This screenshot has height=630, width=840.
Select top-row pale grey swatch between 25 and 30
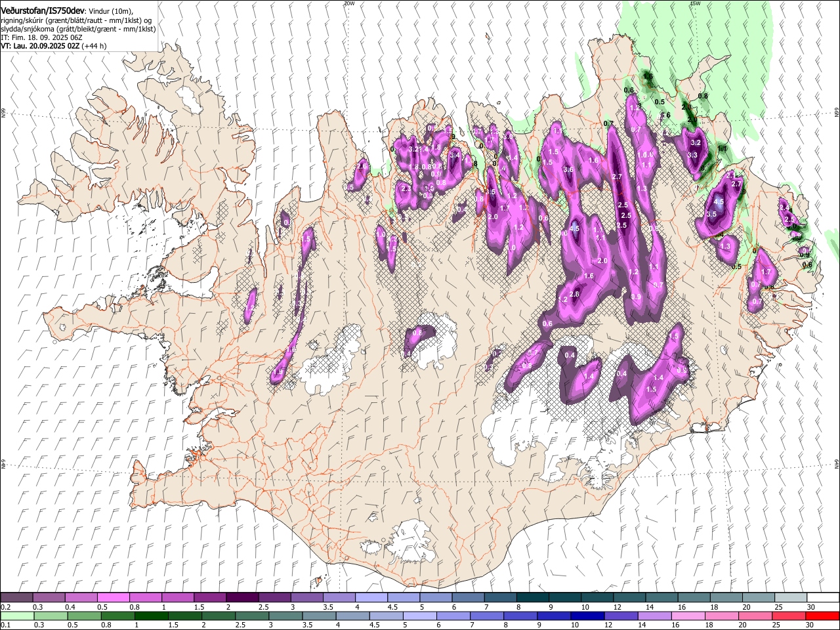pos(790,597)
